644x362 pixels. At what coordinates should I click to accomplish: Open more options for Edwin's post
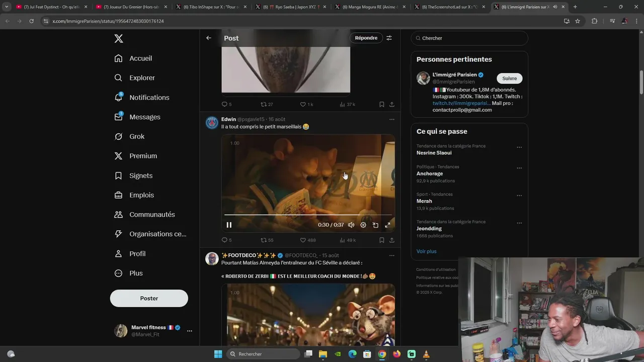coord(392,119)
